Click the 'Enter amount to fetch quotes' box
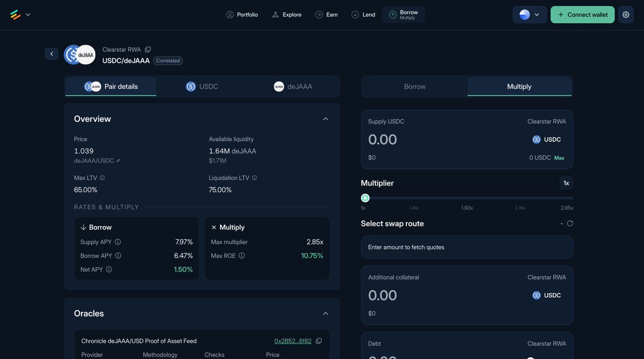 tap(467, 247)
